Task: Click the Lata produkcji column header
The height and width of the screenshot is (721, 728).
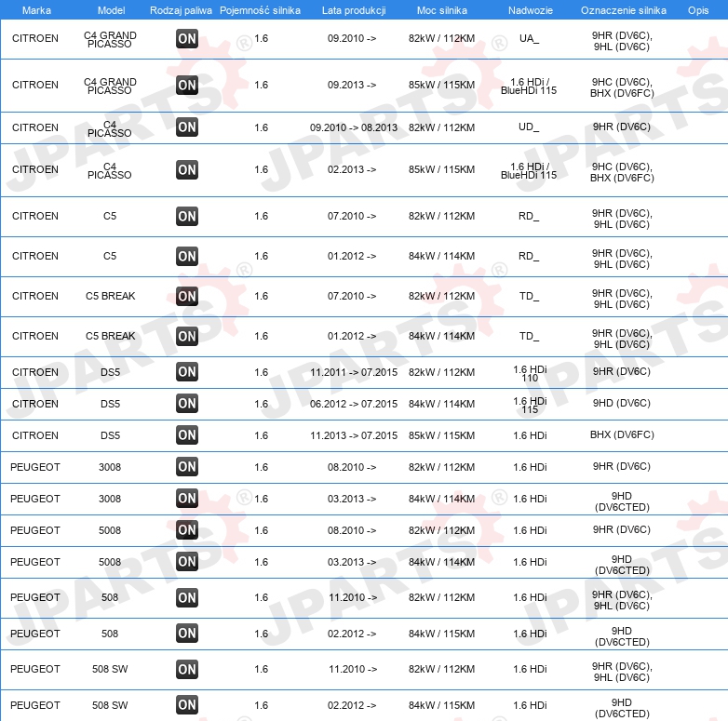Action: [354, 10]
